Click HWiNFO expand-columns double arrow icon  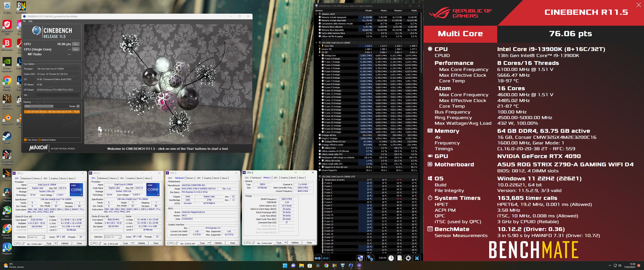pos(318,258)
